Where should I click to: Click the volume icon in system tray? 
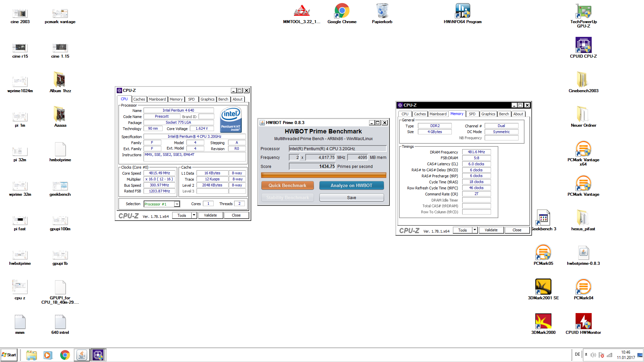tap(593, 355)
